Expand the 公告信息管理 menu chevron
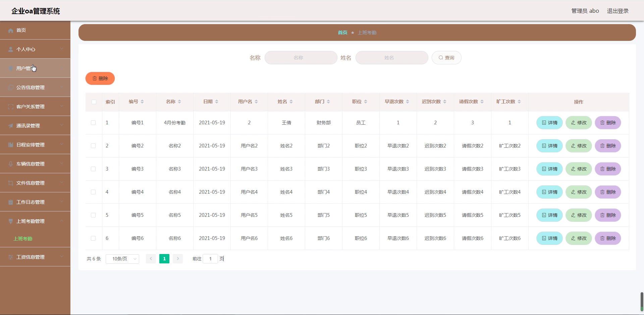The height and width of the screenshot is (315, 644). tap(62, 87)
